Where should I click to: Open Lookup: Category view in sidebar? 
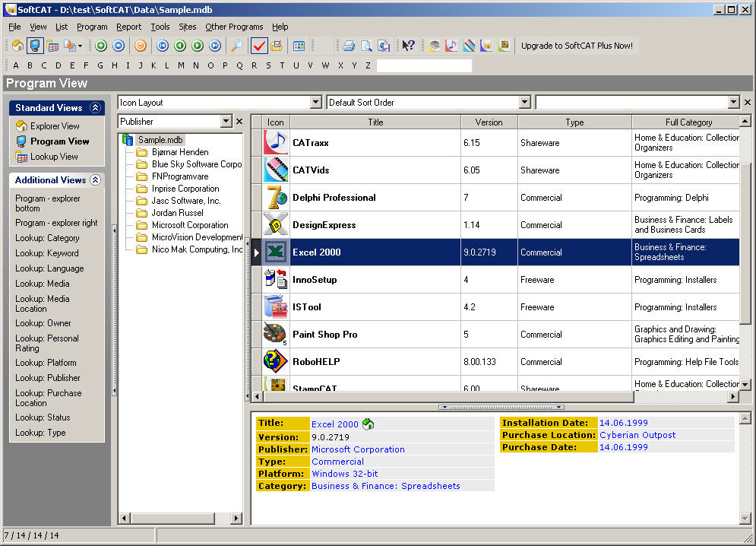47,238
